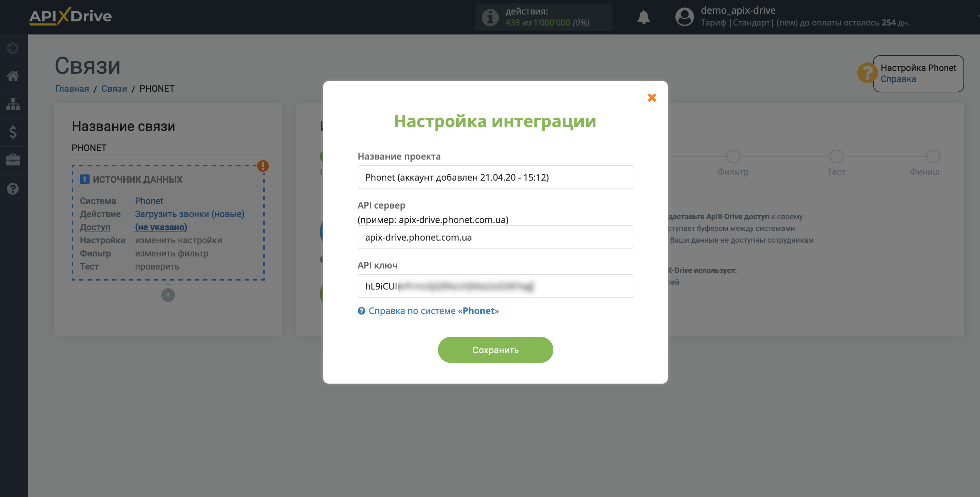Click проверить test text
The width and height of the screenshot is (980, 497).
157,266
